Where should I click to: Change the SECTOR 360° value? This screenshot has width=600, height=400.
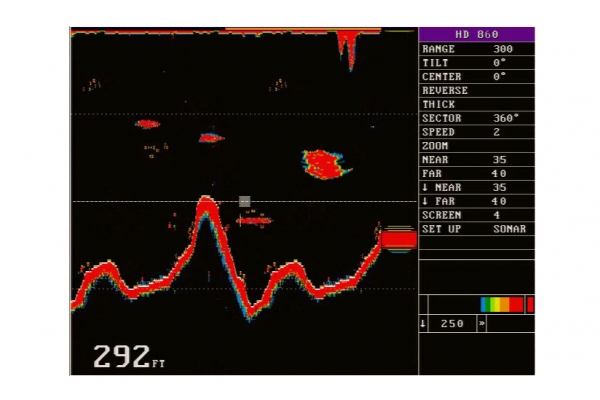coord(476,118)
